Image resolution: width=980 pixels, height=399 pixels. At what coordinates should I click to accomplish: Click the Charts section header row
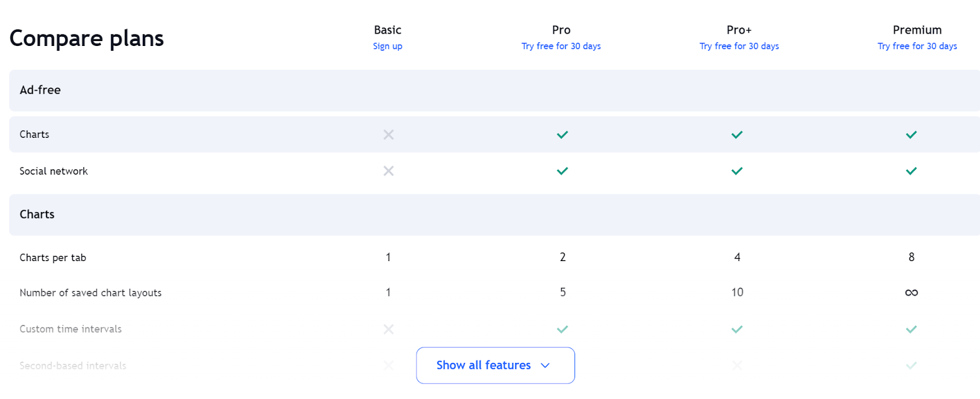coord(494,215)
